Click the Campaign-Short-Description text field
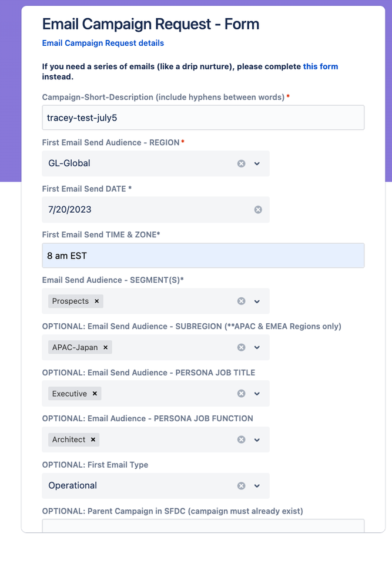392x587 pixels. 203,118
